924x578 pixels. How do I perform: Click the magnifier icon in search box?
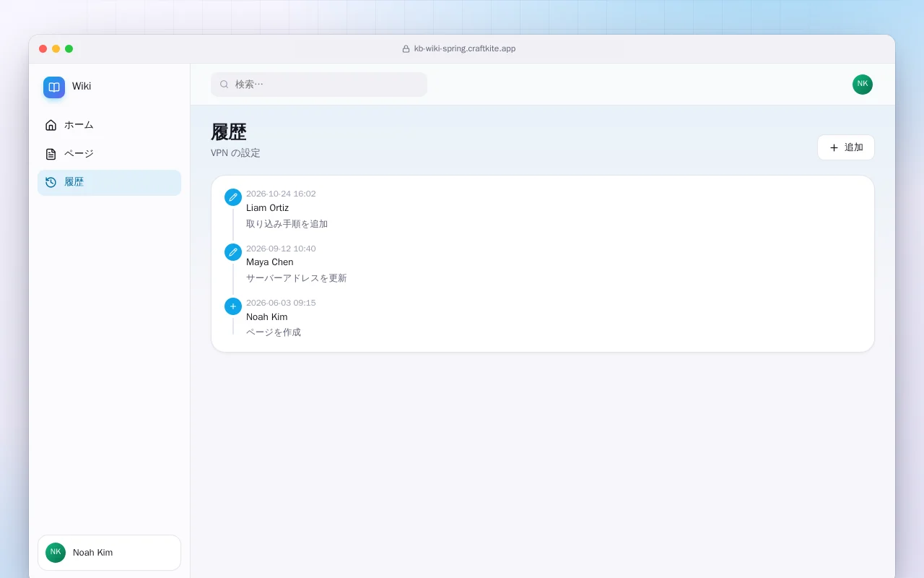[x=225, y=85]
